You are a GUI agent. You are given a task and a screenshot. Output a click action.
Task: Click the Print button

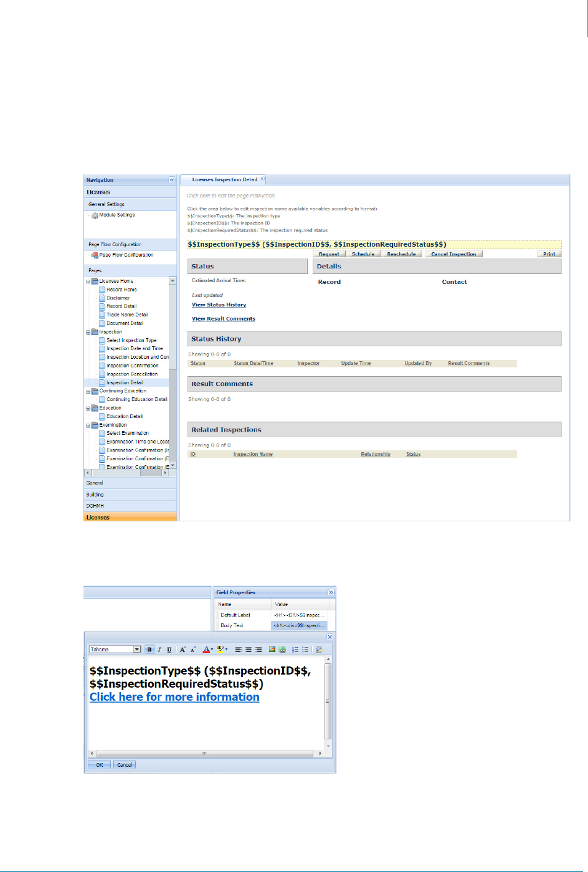point(549,254)
